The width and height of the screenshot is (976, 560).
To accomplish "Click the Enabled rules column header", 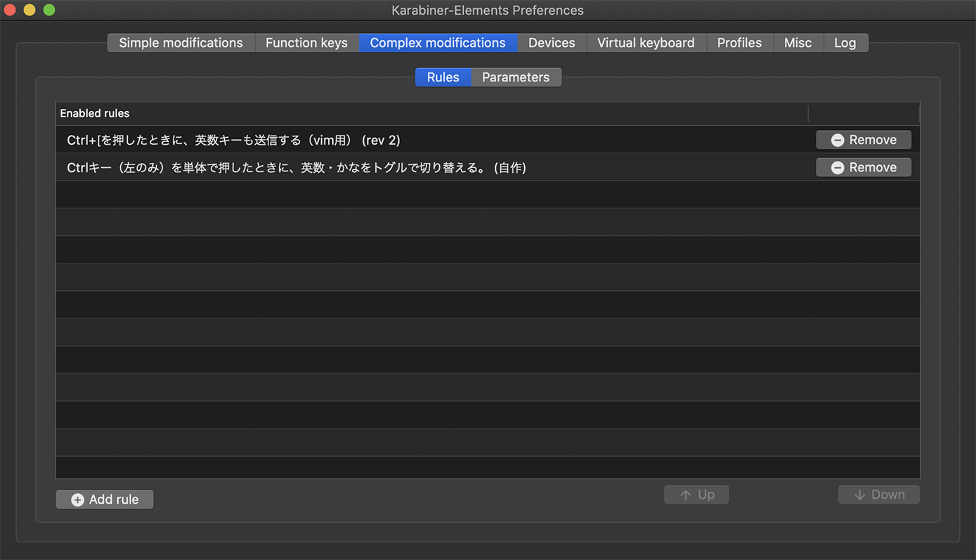I will tap(432, 113).
